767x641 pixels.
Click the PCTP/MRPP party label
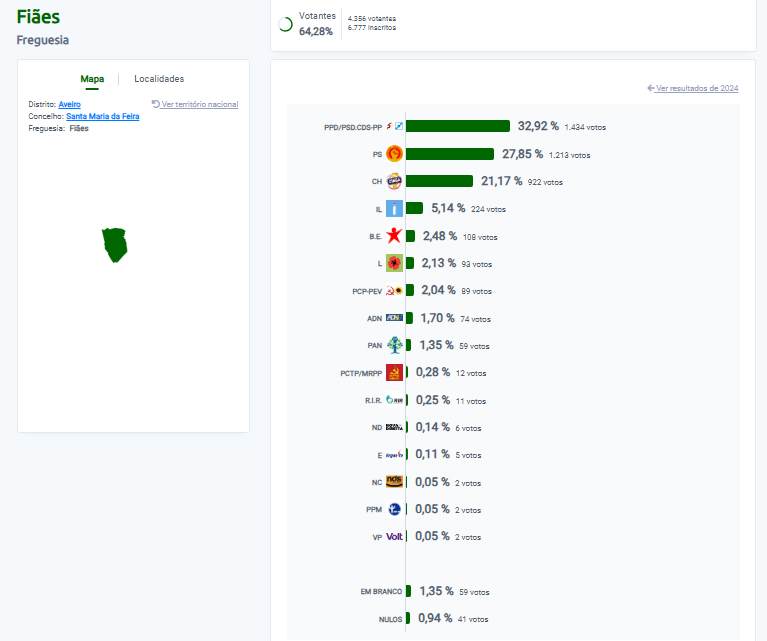coord(361,373)
